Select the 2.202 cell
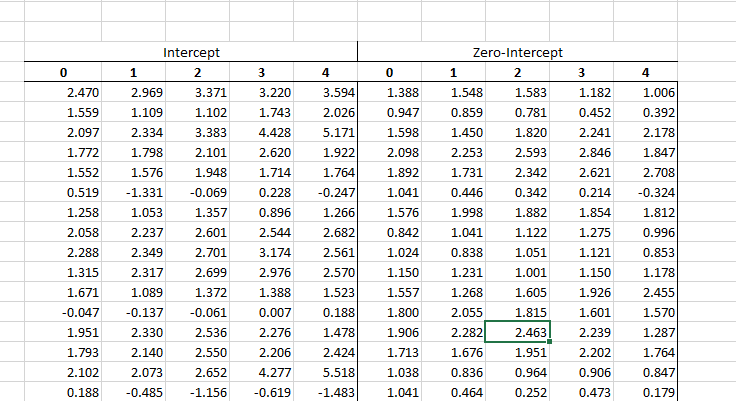This screenshot has height=401, width=736. pos(582,353)
